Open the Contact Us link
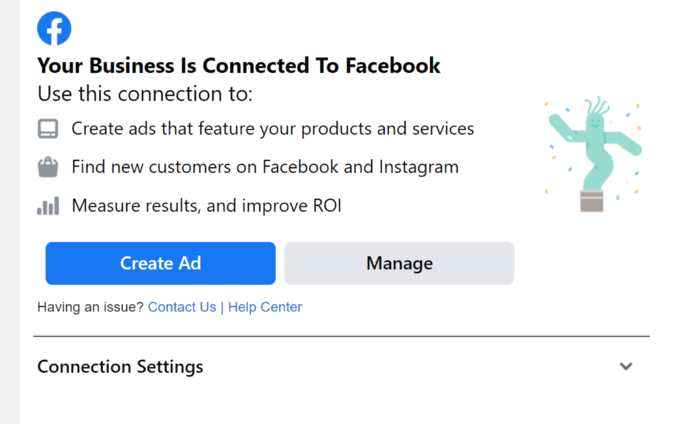The height and width of the screenshot is (424, 700). pos(181,307)
